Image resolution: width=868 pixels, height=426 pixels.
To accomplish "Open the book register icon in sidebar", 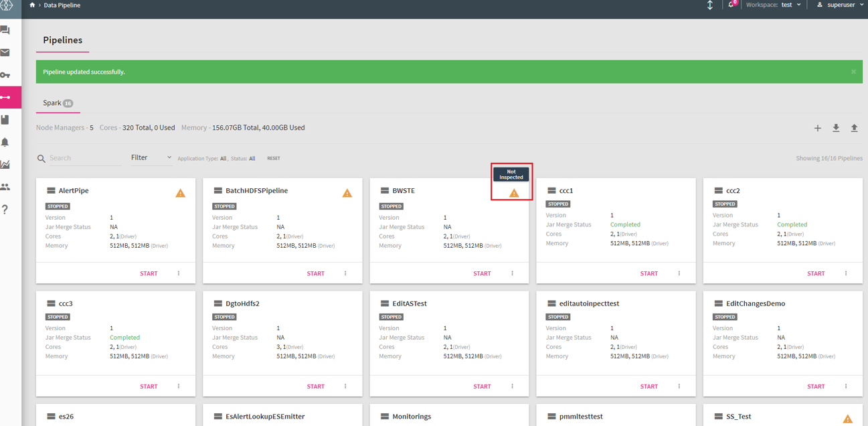I will (5, 120).
